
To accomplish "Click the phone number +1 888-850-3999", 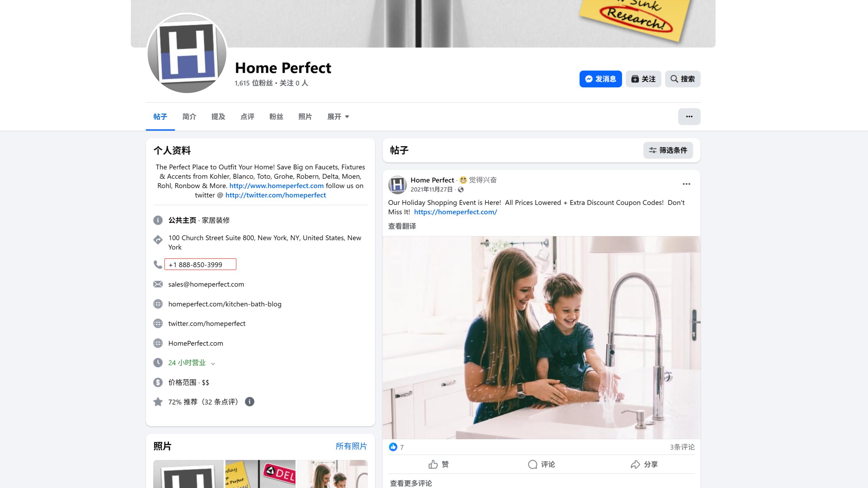I will 195,265.
